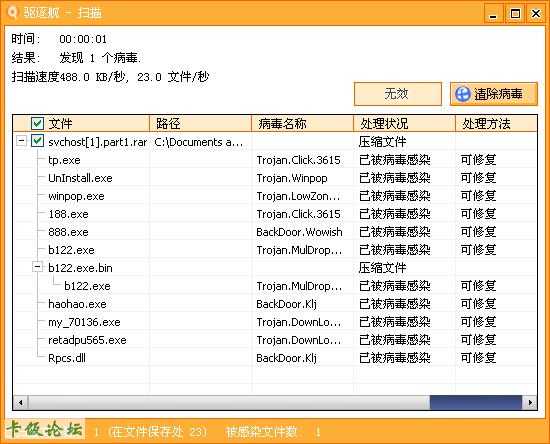Screen dimensions: 550x444
Task: Click 压缩文件 status in the svchost row
Action: [x=382, y=142]
